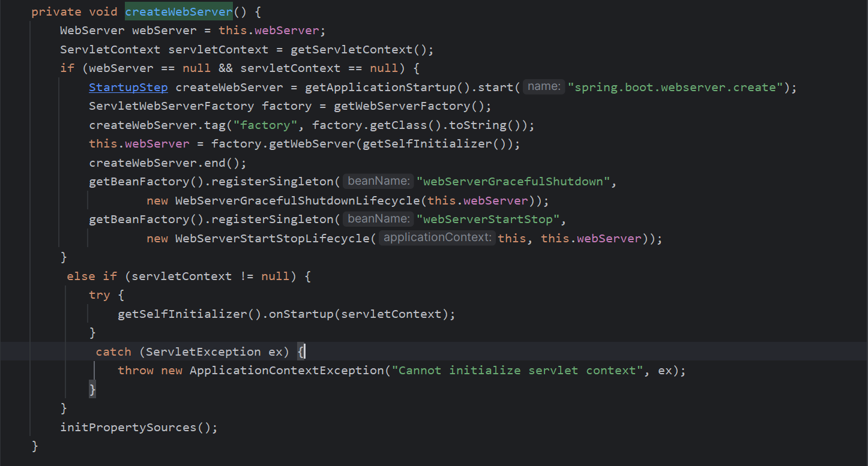Click the WebServerStartStopLifecycle constructor name

272,238
